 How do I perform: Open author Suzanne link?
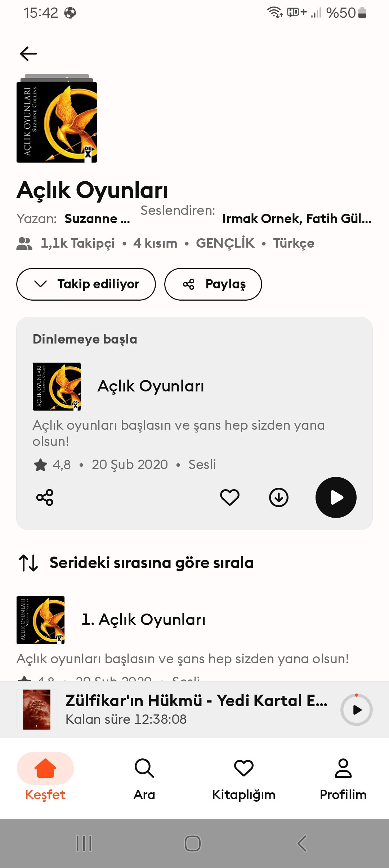tap(97, 218)
